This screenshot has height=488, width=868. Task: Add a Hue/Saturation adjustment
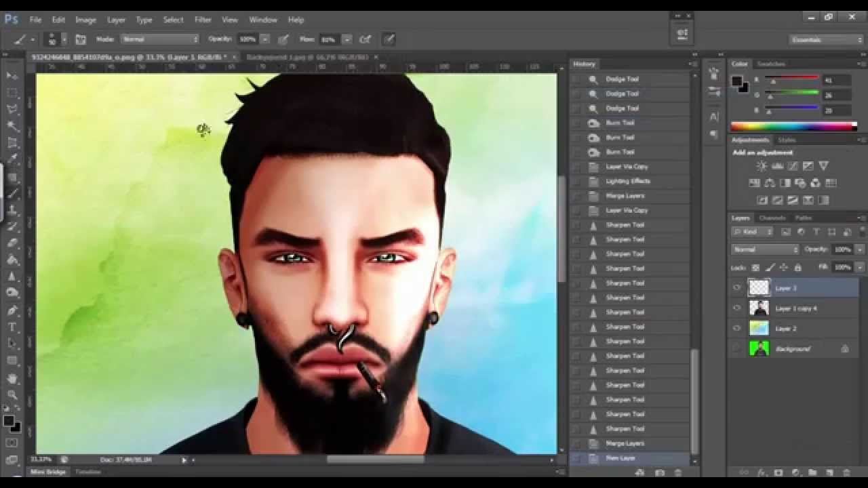click(x=754, y=183)
